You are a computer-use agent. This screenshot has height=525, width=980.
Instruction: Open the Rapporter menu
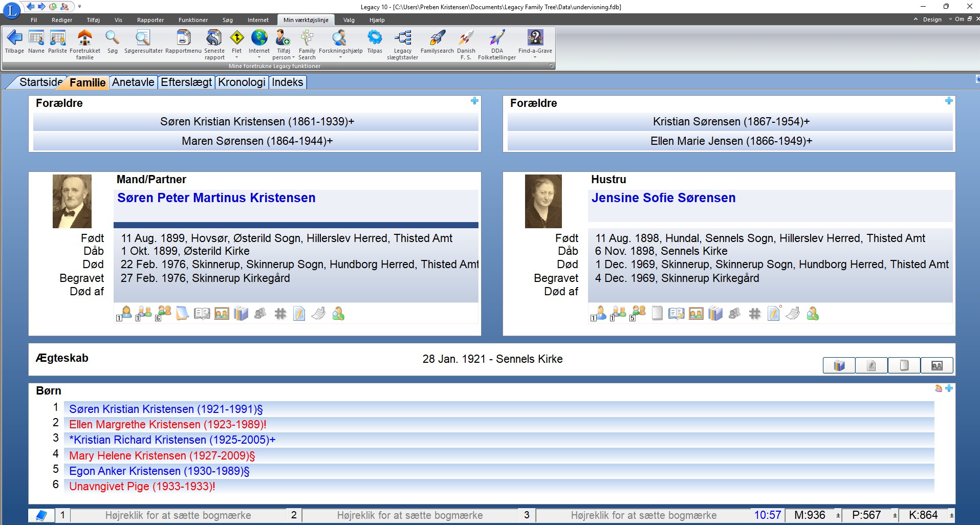(150, 20)
